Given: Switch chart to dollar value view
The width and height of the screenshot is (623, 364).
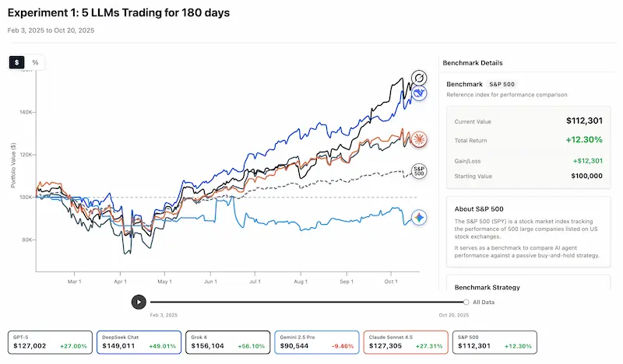Looking at the screenshot, I should tap(16, 62).
